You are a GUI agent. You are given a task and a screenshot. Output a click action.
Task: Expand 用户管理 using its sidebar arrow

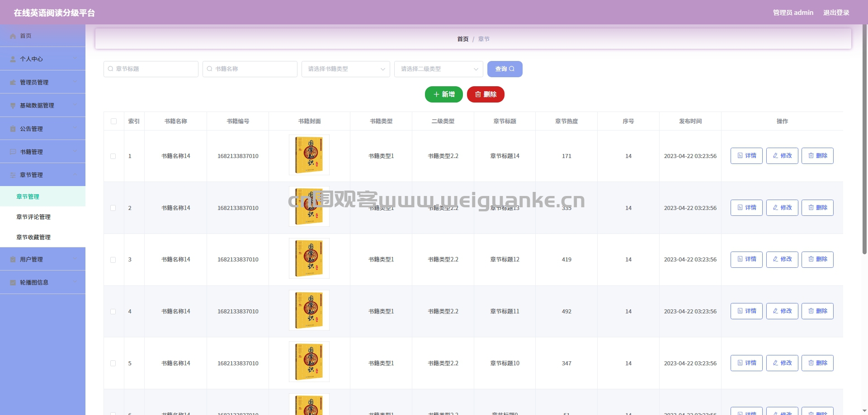(x=75, y=259)
